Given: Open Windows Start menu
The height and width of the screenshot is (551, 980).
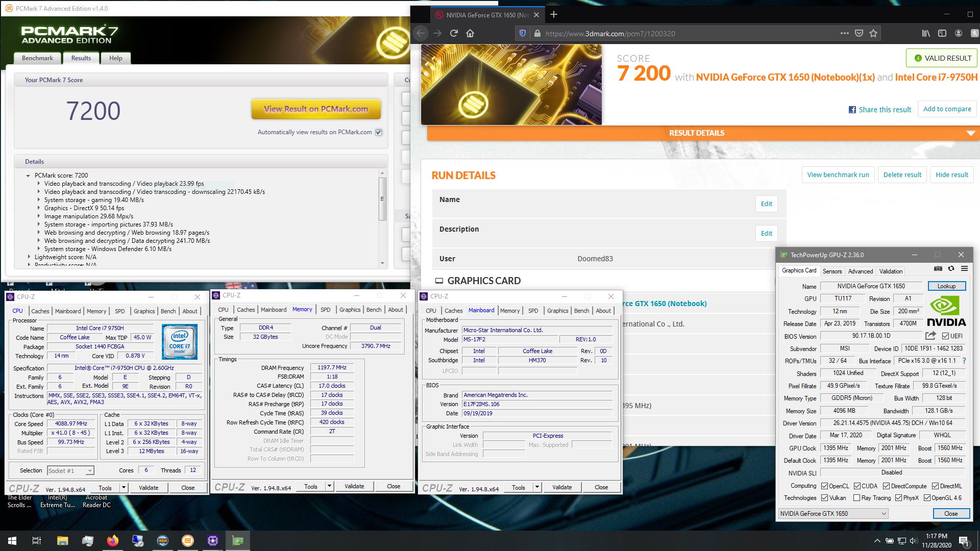Looking at the screenshot, I should click(x=12, y=541).
